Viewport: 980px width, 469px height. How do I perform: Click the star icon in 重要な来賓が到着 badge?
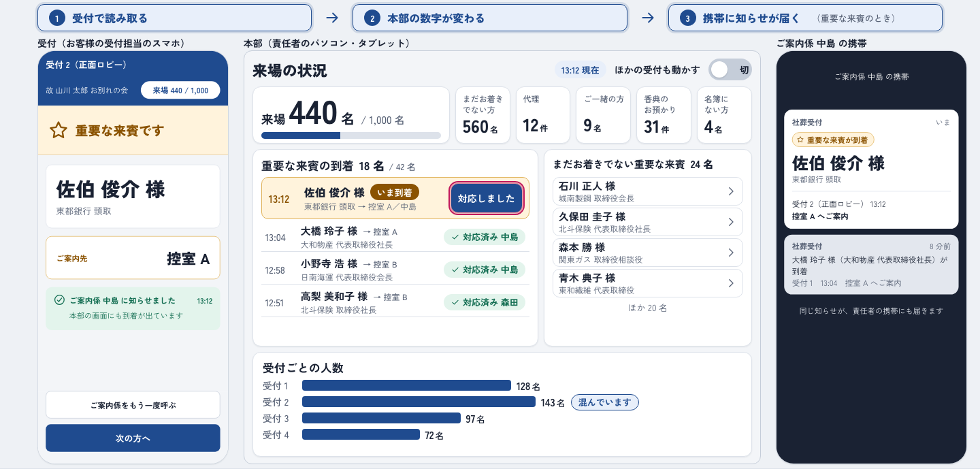point(800,140)
